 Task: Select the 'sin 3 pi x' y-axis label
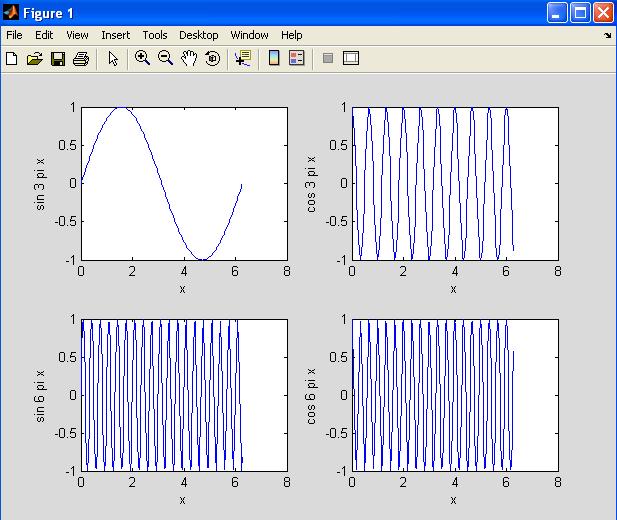pyautogui.click(x=40, y=184)
